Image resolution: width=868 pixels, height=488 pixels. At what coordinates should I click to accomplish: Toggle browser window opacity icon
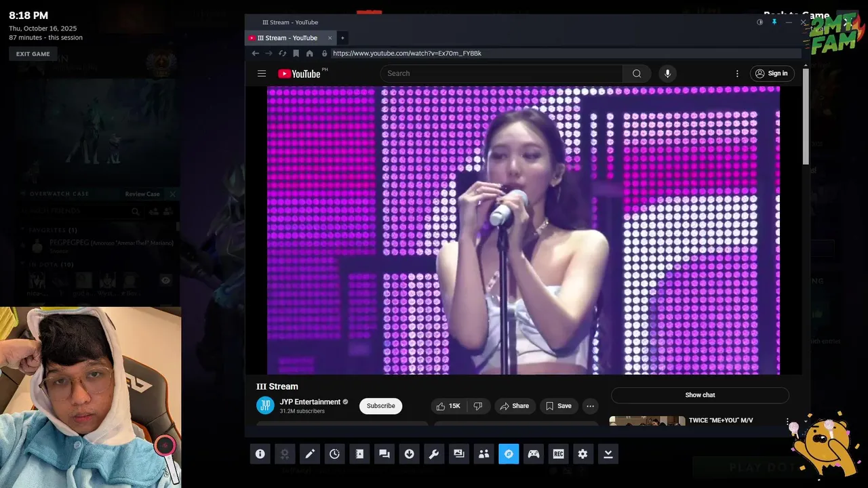(x=759, y=22)
